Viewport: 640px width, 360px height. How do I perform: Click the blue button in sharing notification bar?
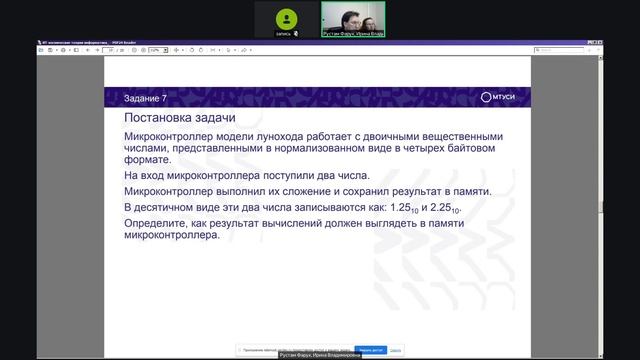pos(371,350)
